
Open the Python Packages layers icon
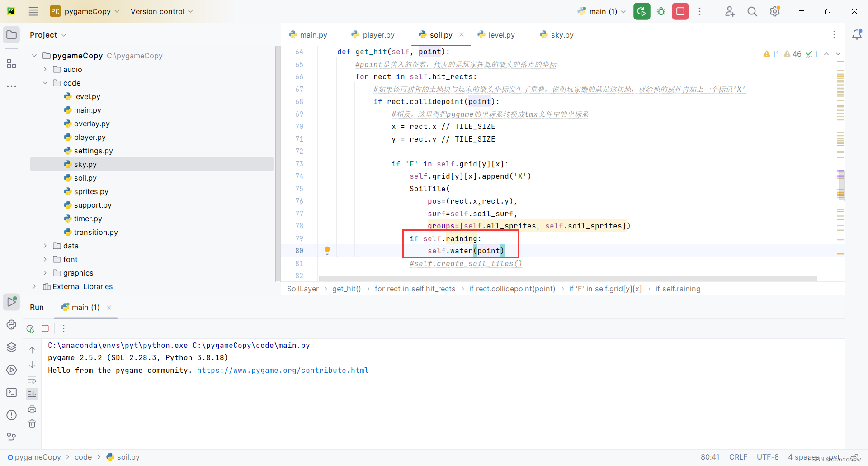point(11,347)
